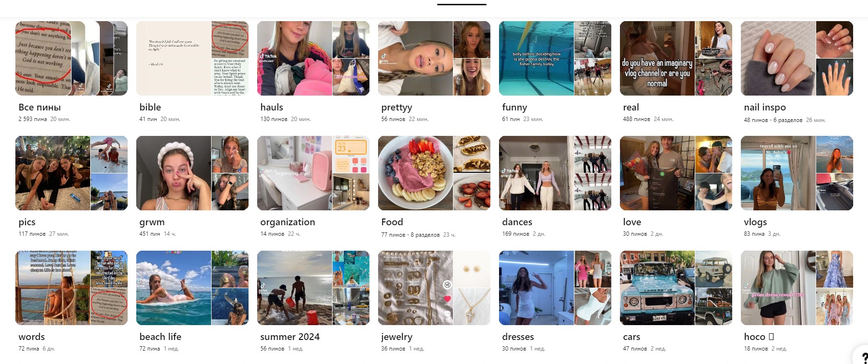Open the 'prettyy' board title
The height and width of the screenshot is (364, 868).
click(x=396, y=108)
